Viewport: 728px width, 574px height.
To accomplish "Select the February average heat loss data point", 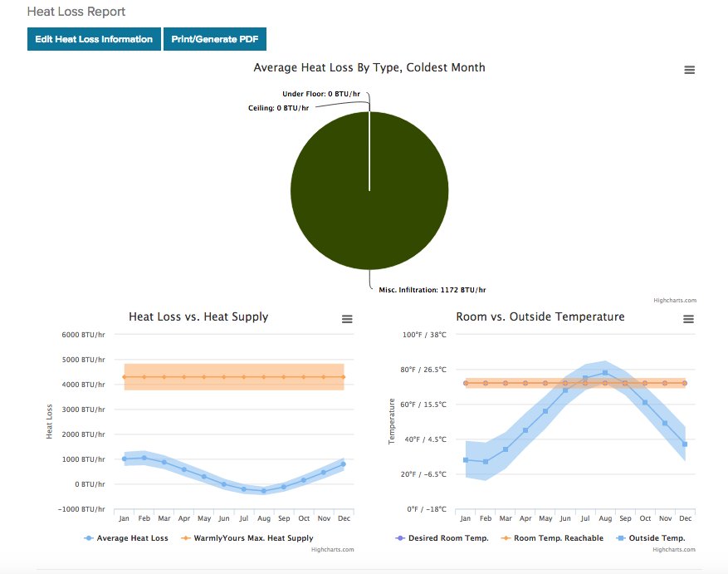I will coord(144,458).
